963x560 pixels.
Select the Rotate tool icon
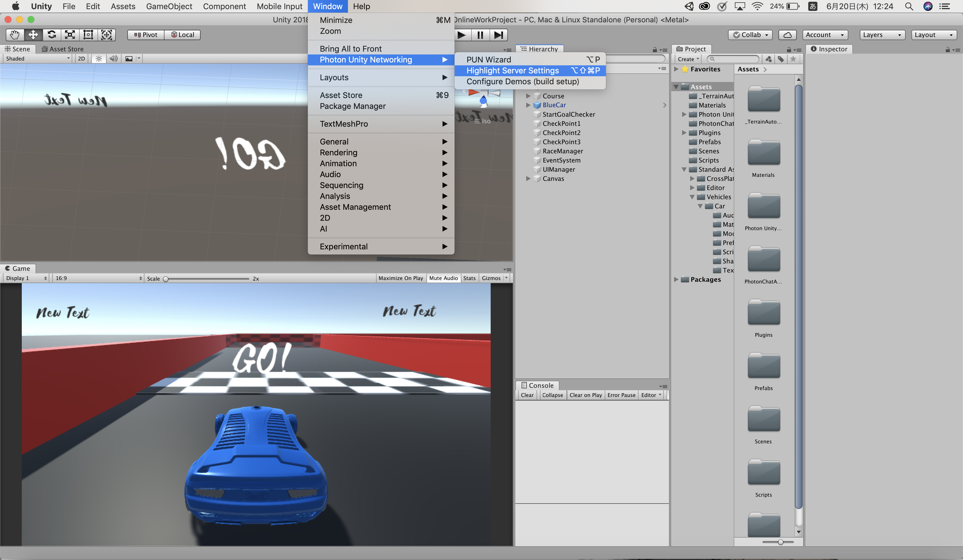tap(52, 35)
